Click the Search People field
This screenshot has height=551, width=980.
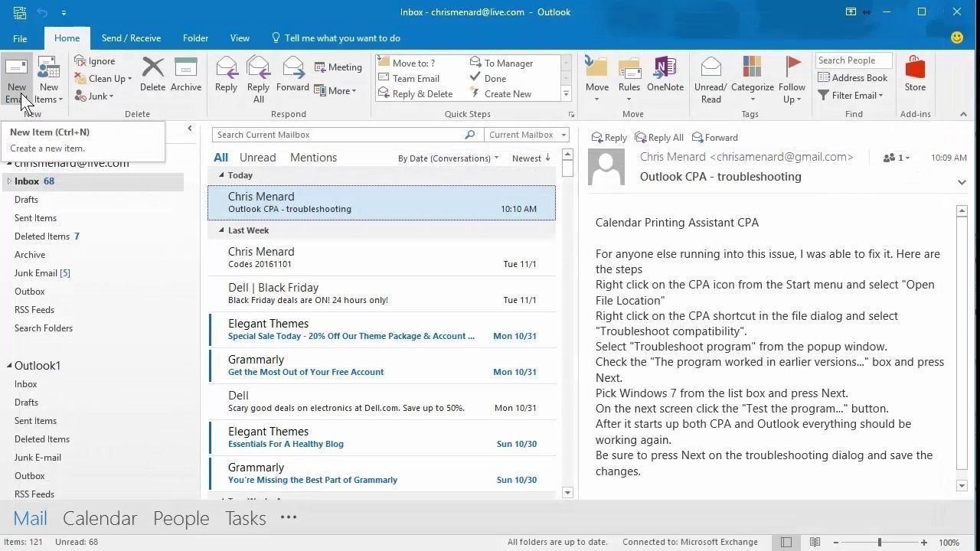(x=854, y=60)
